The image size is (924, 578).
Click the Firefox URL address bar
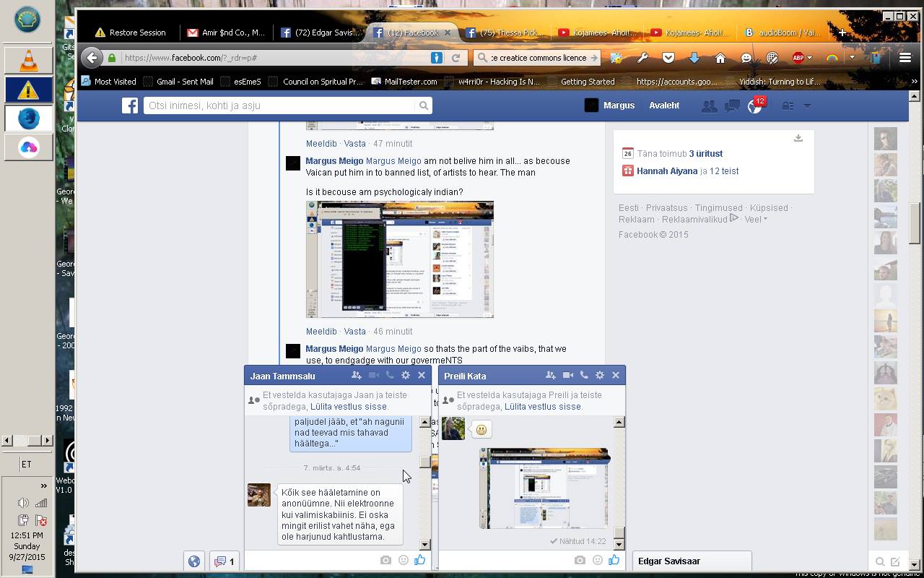tap(274, 58)
